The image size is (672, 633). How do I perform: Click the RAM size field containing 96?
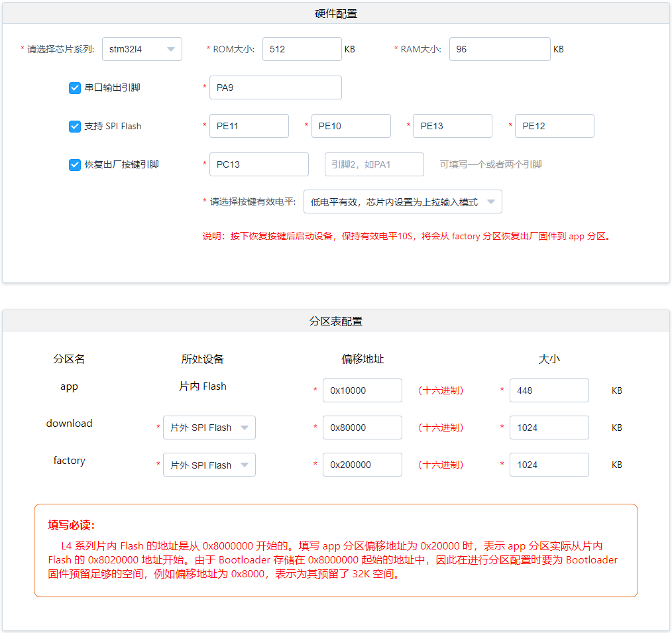point(500,49)
